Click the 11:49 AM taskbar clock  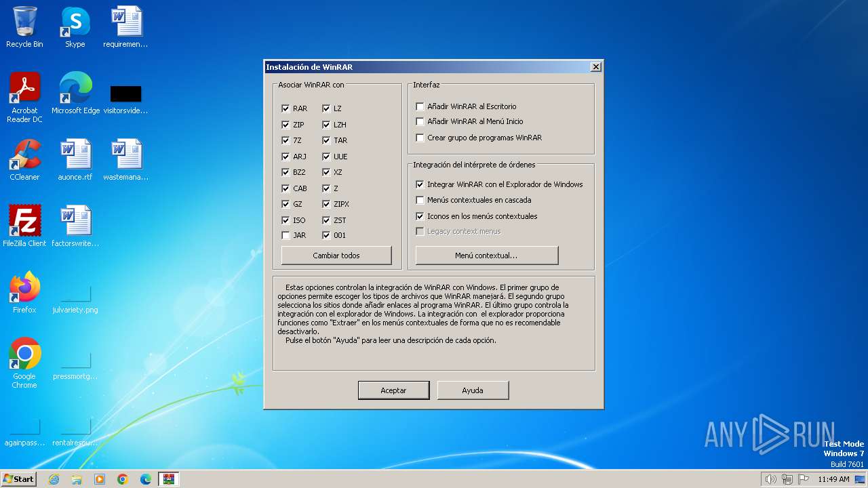(x=833, y=479)
